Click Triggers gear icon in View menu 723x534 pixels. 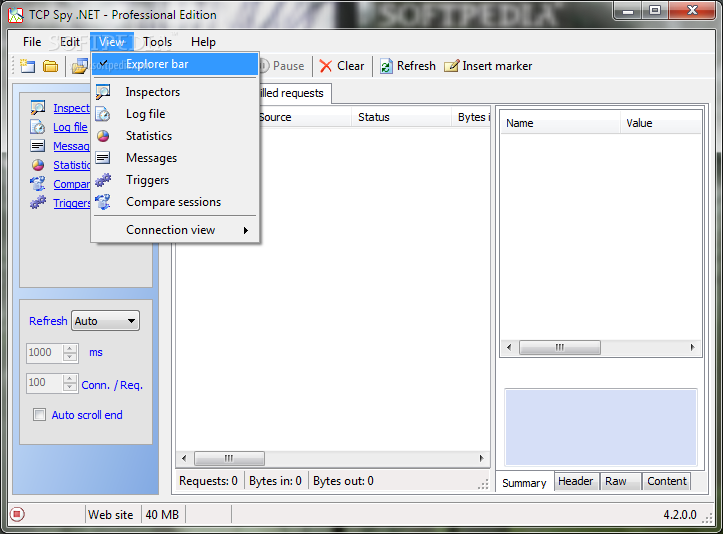click(103, 180)
